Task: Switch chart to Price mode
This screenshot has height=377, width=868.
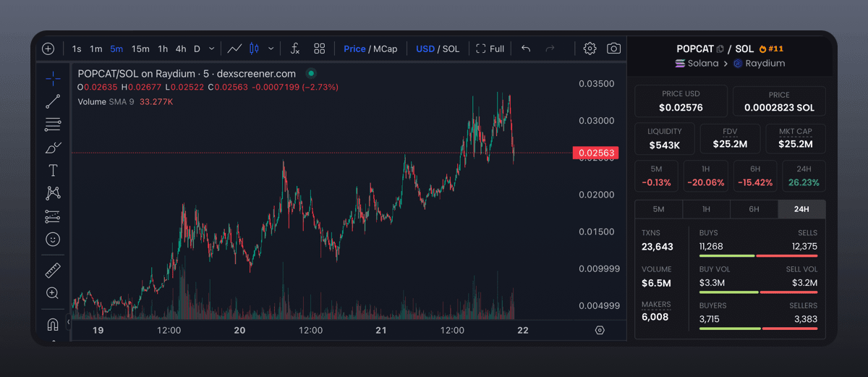Action: [x=354, y=48]
